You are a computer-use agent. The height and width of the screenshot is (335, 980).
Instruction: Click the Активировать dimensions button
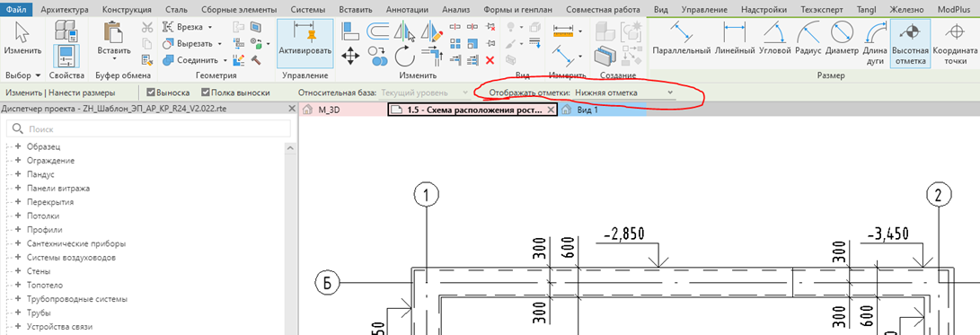click(x=305, y=43)
